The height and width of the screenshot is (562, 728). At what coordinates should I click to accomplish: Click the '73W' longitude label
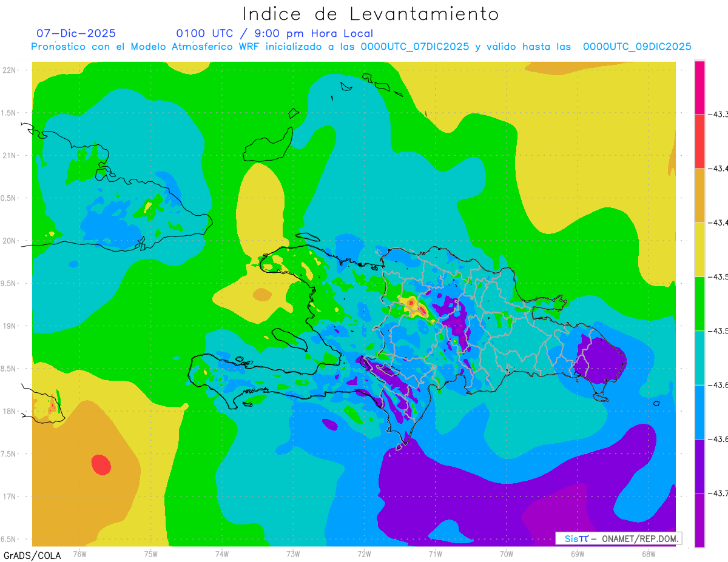click(x=293, y=554)
